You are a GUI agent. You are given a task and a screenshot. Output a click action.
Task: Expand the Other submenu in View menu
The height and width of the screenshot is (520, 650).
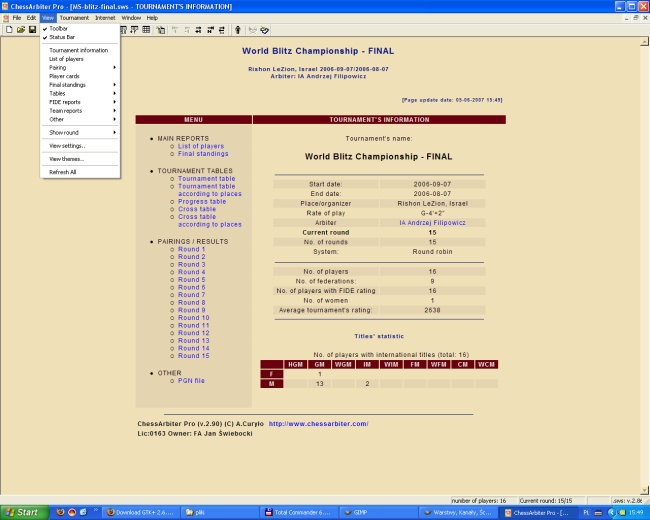point(80,119)
